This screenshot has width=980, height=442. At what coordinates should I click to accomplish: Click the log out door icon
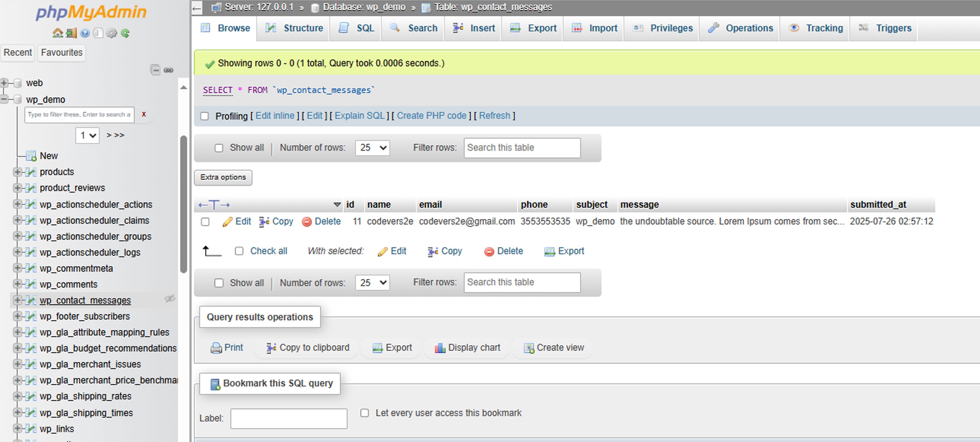tap(71, 33)
